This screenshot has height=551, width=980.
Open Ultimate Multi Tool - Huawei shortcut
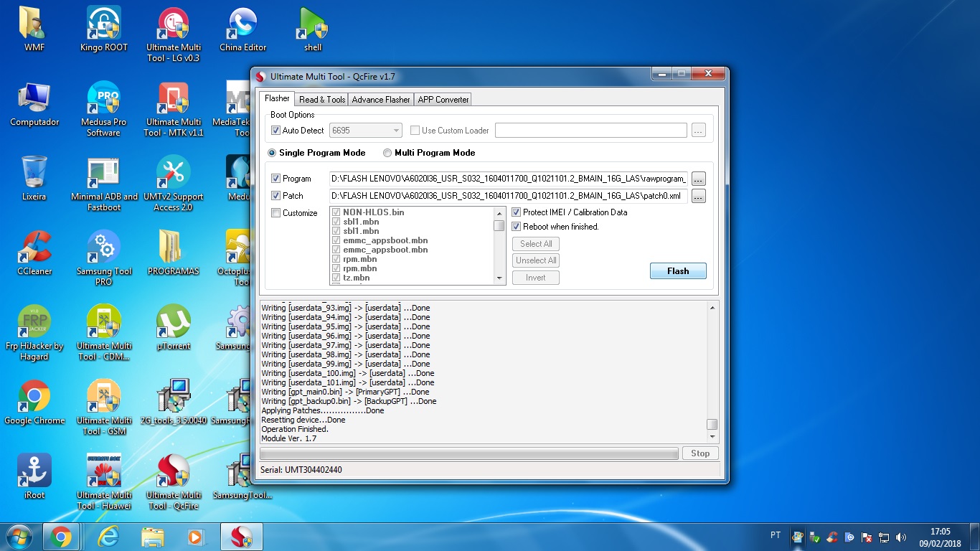pos(104,482)
